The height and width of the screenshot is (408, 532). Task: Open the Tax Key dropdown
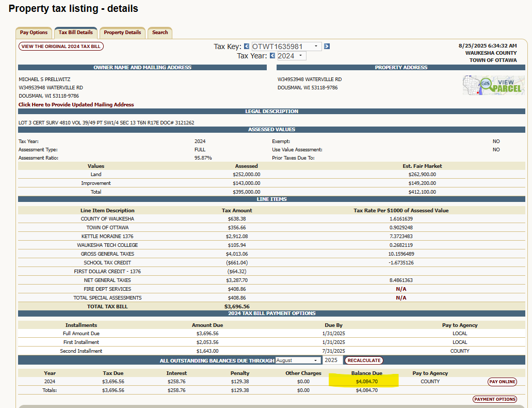286,46
